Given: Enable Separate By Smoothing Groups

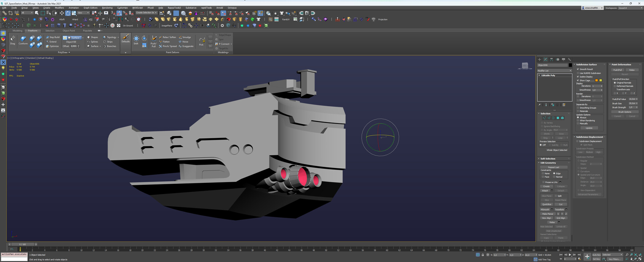Looking at the screenshot, I should pyautogui.click(x=578, y=108).
